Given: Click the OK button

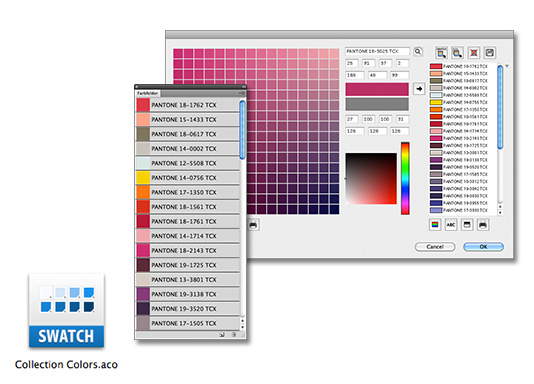Looking at the screenshot, I should pos(483,247).
